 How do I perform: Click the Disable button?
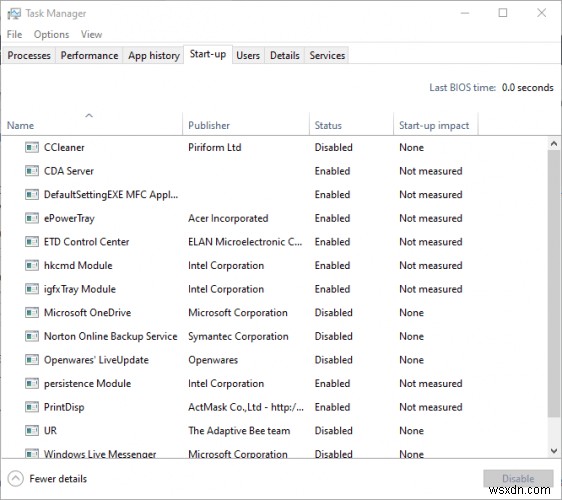coord(518,478)
